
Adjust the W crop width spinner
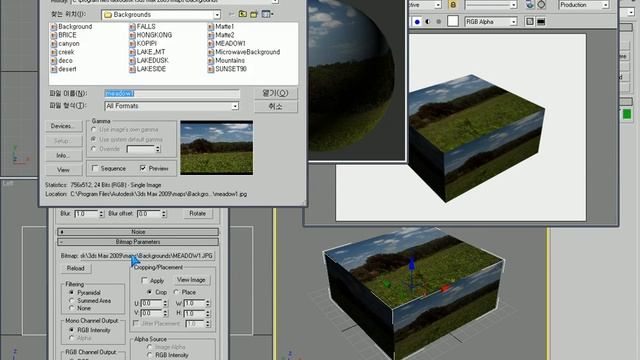pyautogui.click(x=208, y=303)
